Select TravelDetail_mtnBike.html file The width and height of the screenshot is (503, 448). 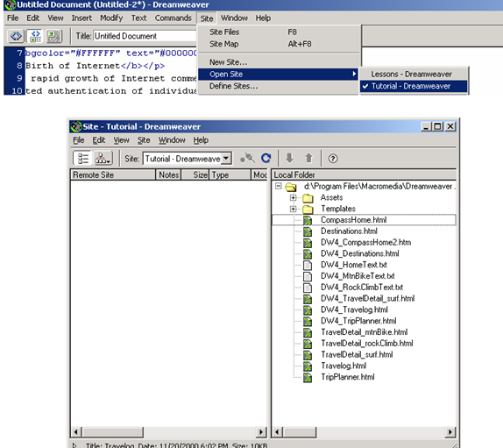pyautogui.click(x=365, y=332)
